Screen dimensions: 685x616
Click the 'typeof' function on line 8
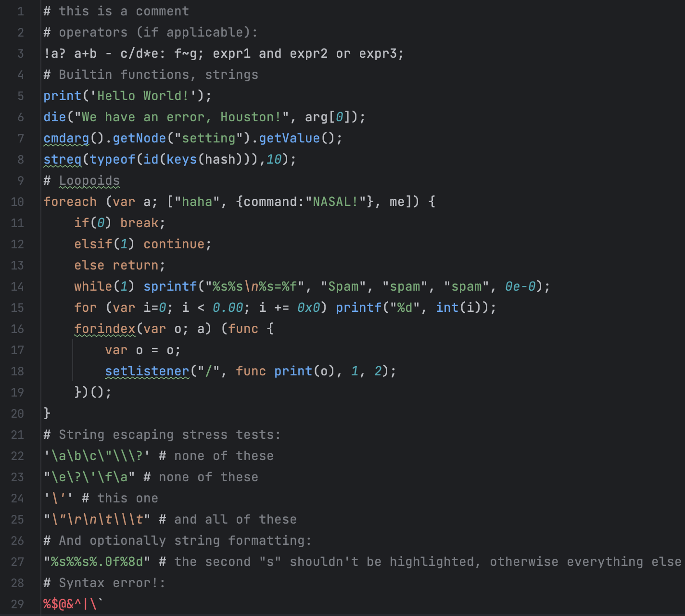click(113, 159)
